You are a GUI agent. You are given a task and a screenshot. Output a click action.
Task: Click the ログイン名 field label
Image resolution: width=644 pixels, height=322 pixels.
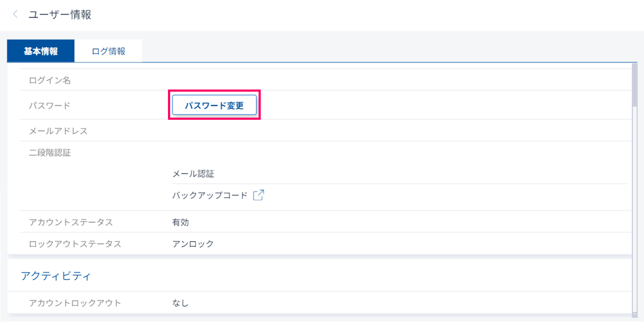[50, 80]
